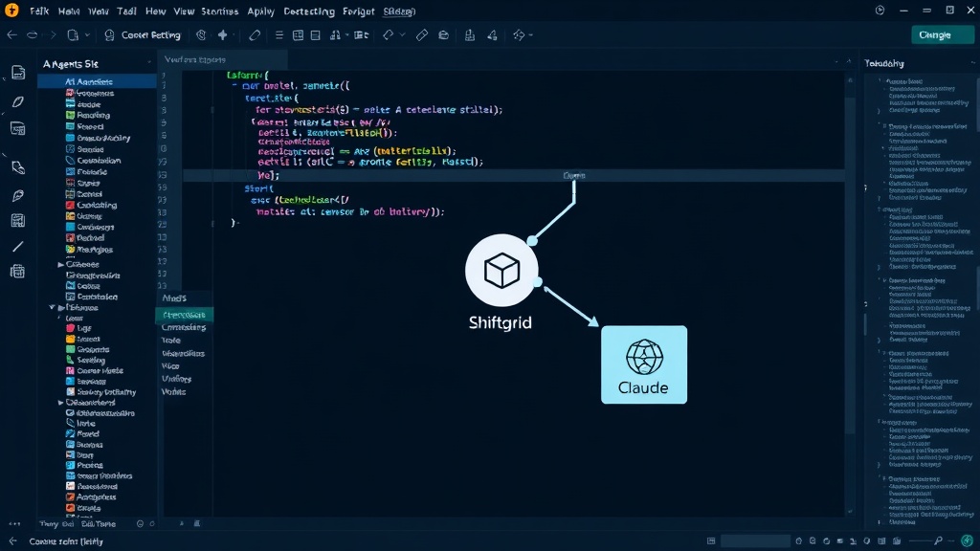This screenshot has width=980, height=551.
Task: Click the zoom slider in the status bar
Action: coord(919,540)
